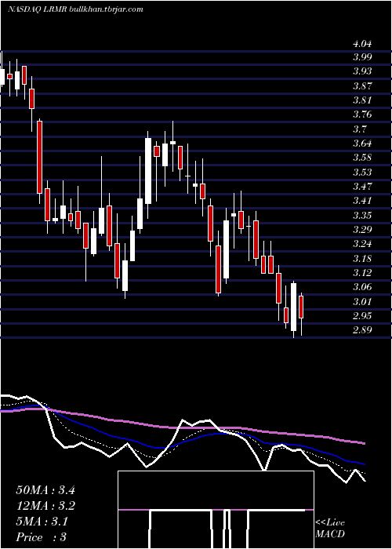
Task: Click the 3.93 price axis label
Action: click(362, 71)
